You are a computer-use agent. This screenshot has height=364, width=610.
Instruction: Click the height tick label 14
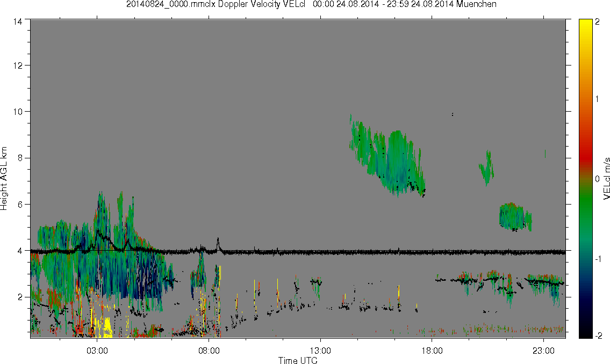coord(18,22)
